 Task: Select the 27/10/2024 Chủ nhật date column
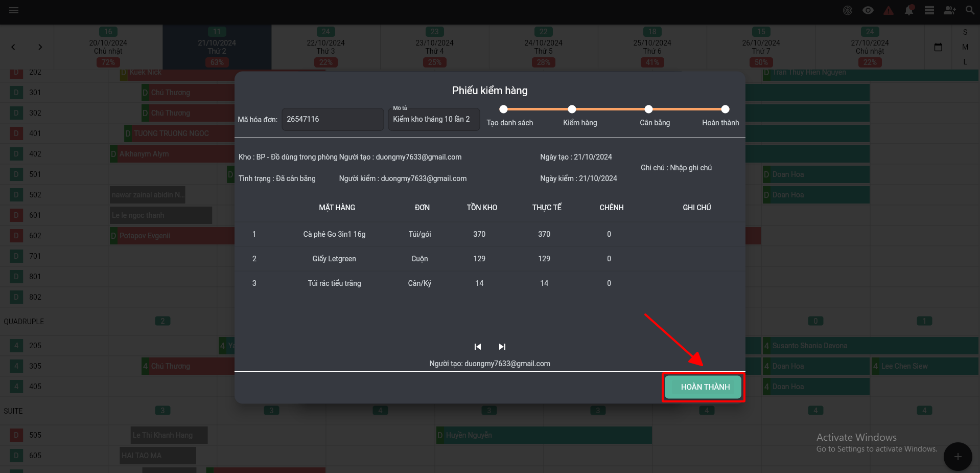870,47
